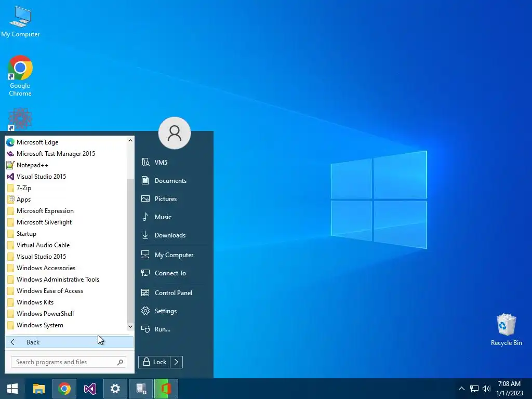Select Connect To in the start menu

point(175,273)
